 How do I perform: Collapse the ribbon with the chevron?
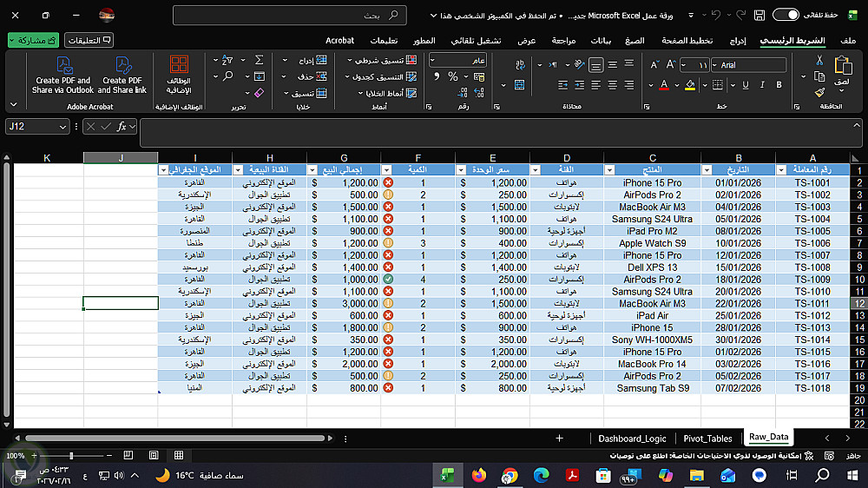[x=14, y=104]
